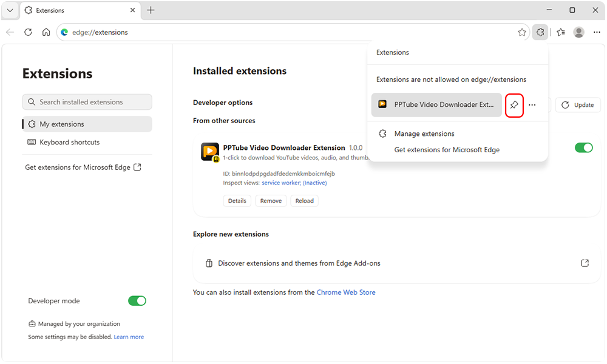The height and width of the screenshot is (364, 607).
Task: Open Get extensions for Microsoft Edge sidebar link
Action: 83,167
